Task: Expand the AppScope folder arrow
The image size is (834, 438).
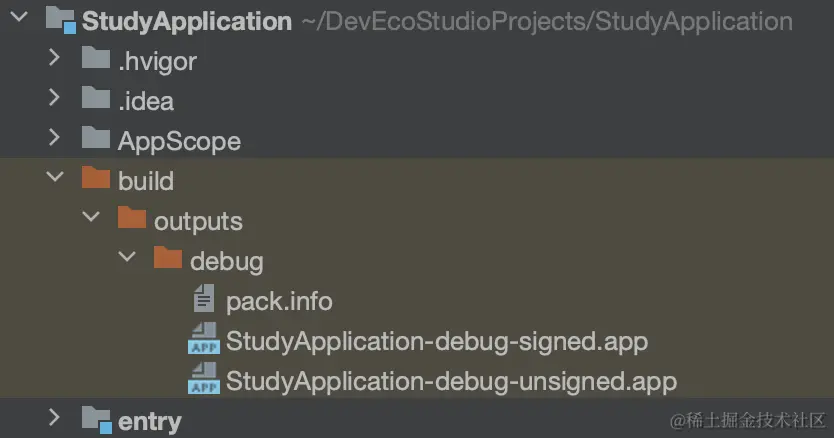Action: tap(55, 140)
